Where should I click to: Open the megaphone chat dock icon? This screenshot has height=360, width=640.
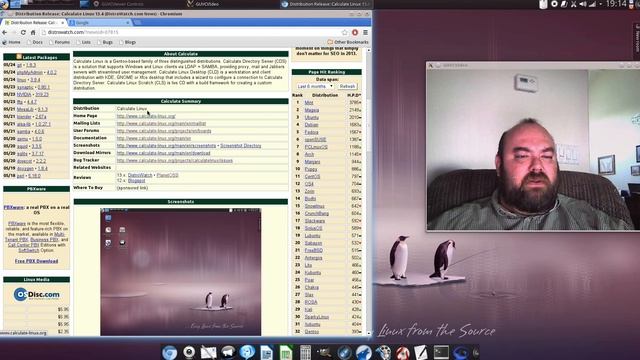click(228, 352)
